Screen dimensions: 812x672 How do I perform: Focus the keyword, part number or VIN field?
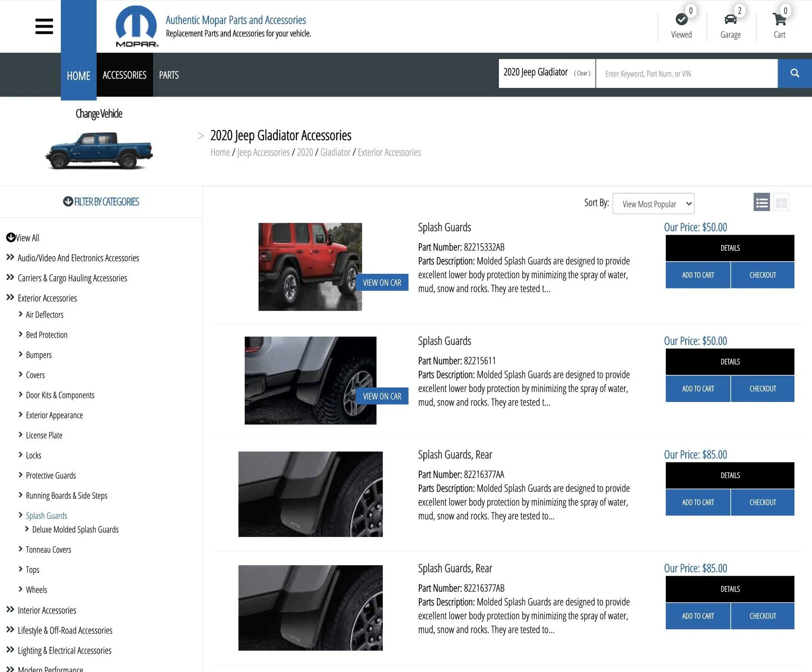tap(686, 74)
